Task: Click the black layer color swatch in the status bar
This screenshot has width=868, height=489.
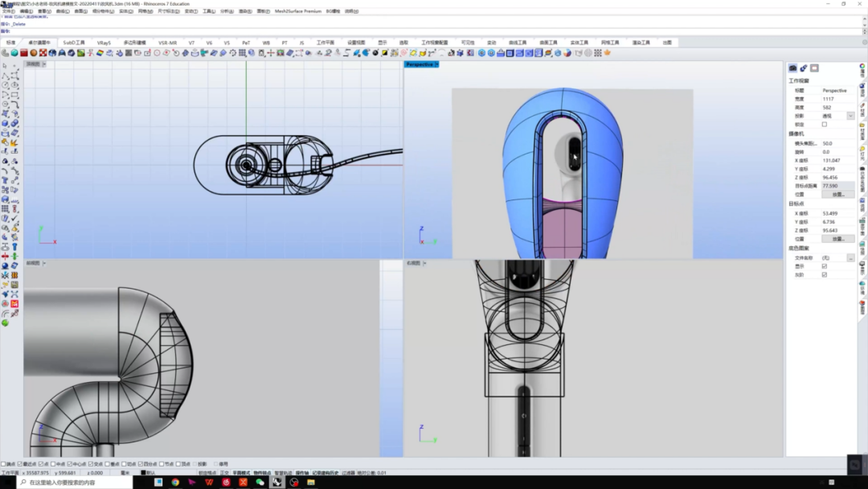Action: click(x=143, y=473)
